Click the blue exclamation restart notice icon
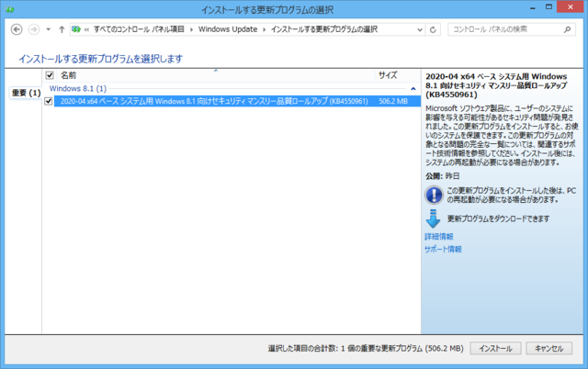The width and height of the screenshot is (588, 369). 434,196
